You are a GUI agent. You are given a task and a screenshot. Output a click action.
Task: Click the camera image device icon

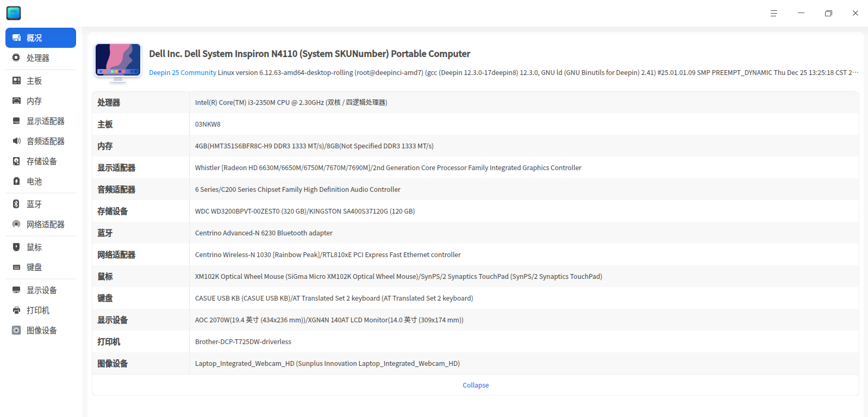coord(16,330)
